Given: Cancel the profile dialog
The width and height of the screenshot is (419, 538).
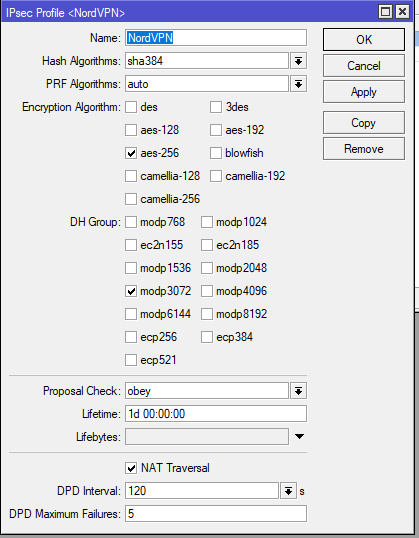Looking at the screenshot, I should (x=364, y=66).
